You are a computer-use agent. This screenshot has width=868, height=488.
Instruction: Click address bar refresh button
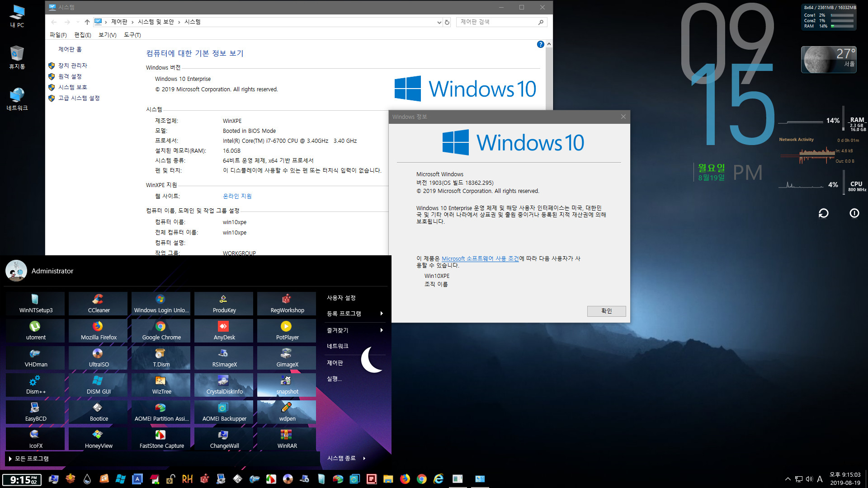click(447, 22)
